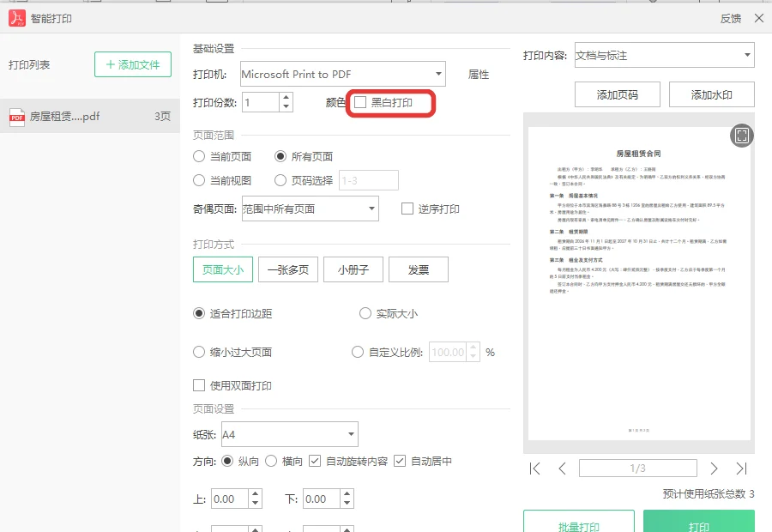The width and height of the screenshot is (772, 532).
Task: Select 小册子 print mode tab
Action: [353, 269]
